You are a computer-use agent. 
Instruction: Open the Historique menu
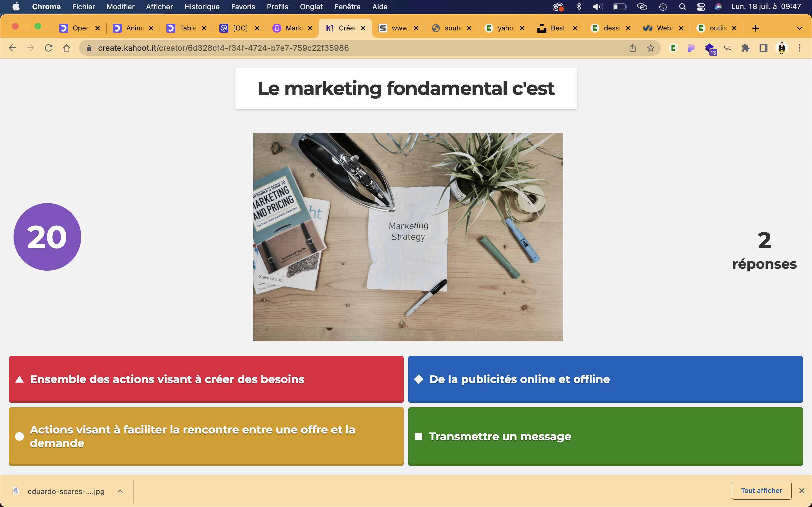[202, 7]
